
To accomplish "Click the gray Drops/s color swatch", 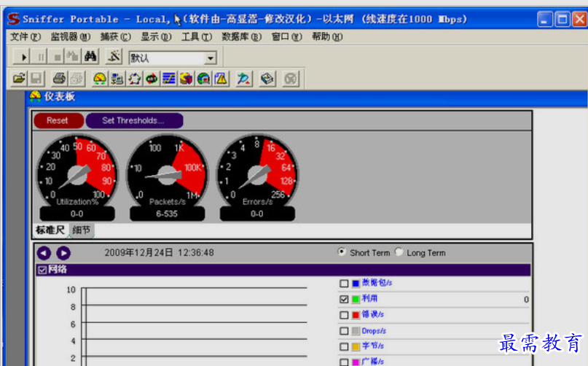I will pos(356,331).
